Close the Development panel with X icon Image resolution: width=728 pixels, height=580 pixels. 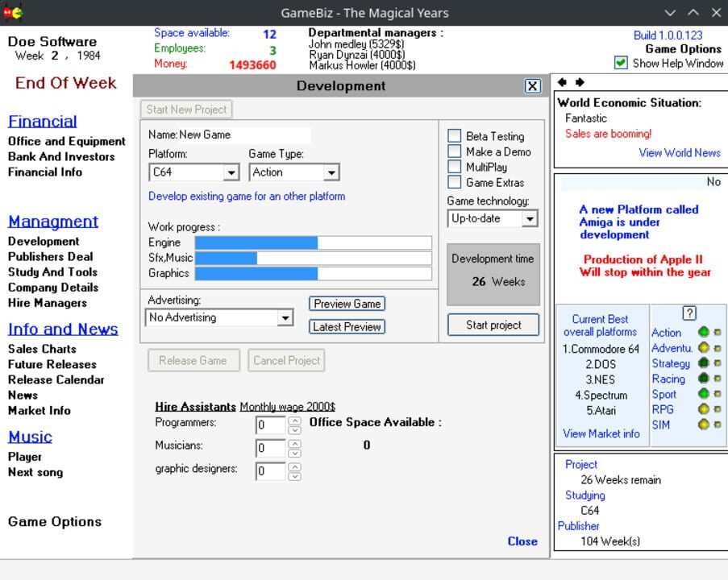532,86
